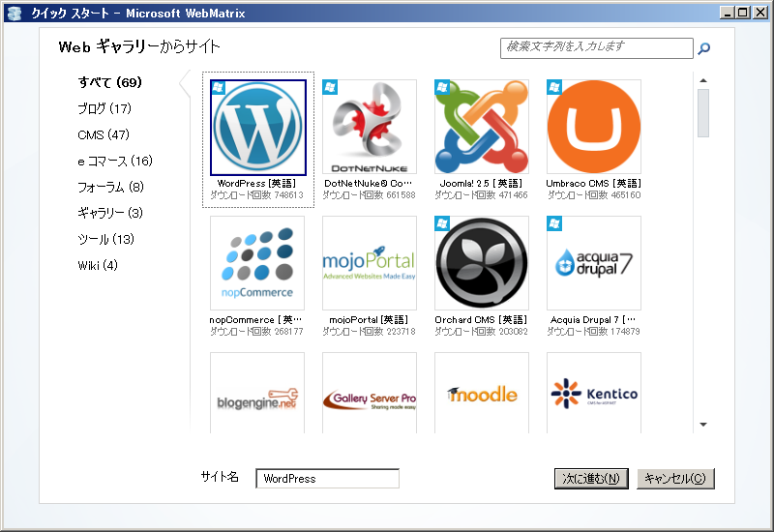Screen dimensions: 774x532
Task: Click the scrollbar up arrow
Action: click(x=703, y=80)
